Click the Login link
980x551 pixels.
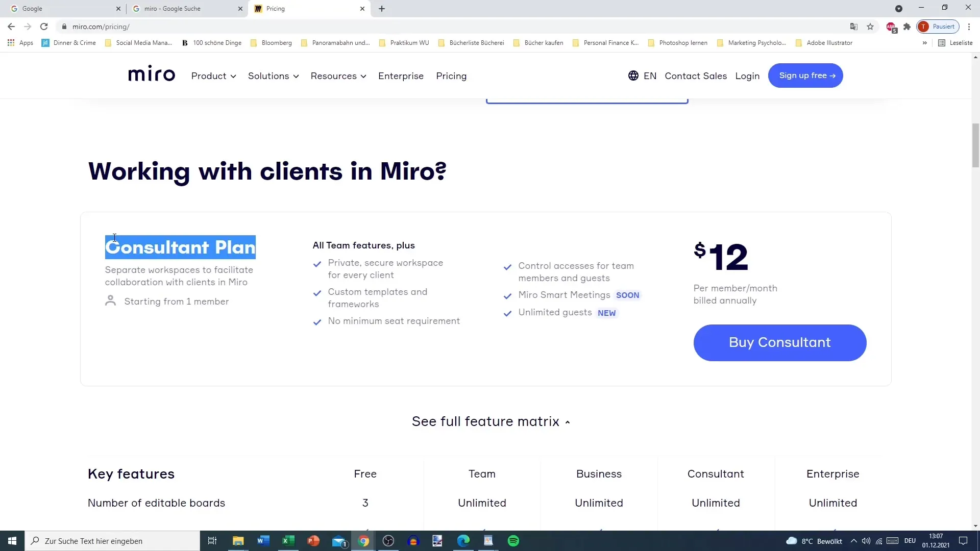[747, 76]
